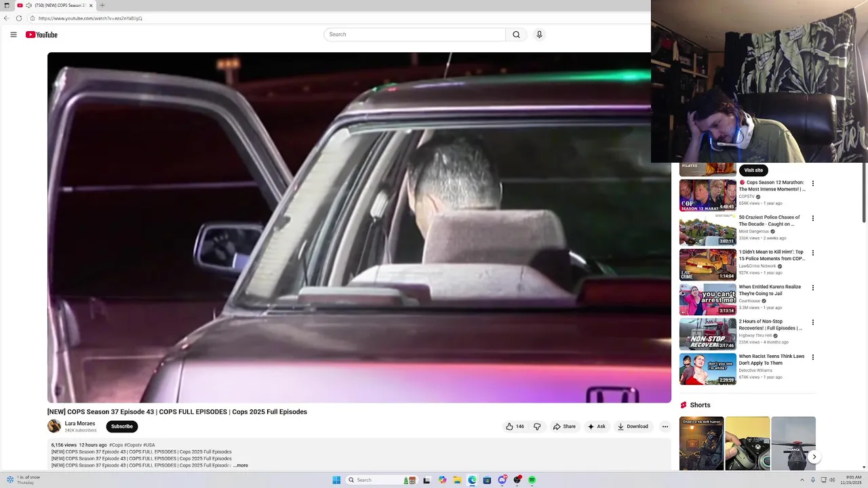Viewport: 868px width, 488px height.
Task: Click the Visit site ad button
Action: click(753, 170)
